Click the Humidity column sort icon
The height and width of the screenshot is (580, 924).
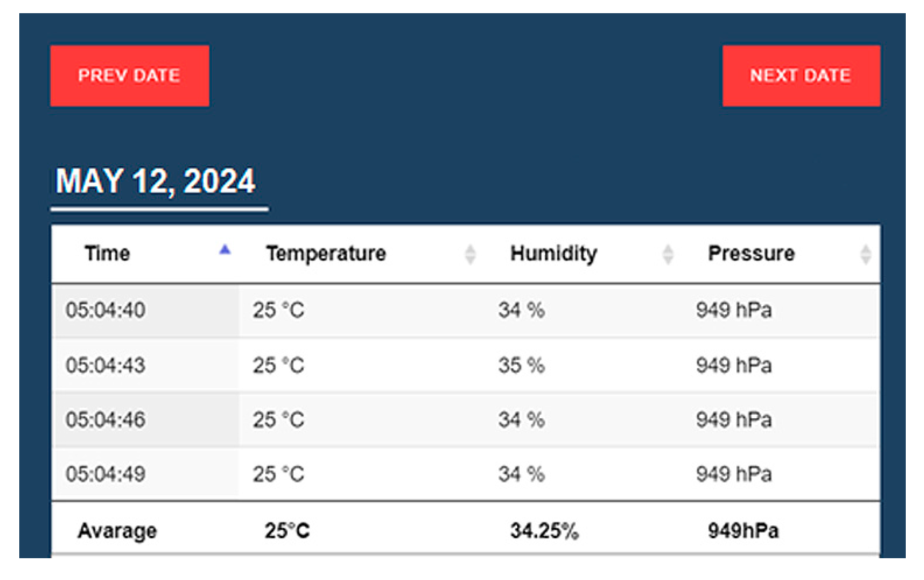pyautogui.click(x=668, y=254)
